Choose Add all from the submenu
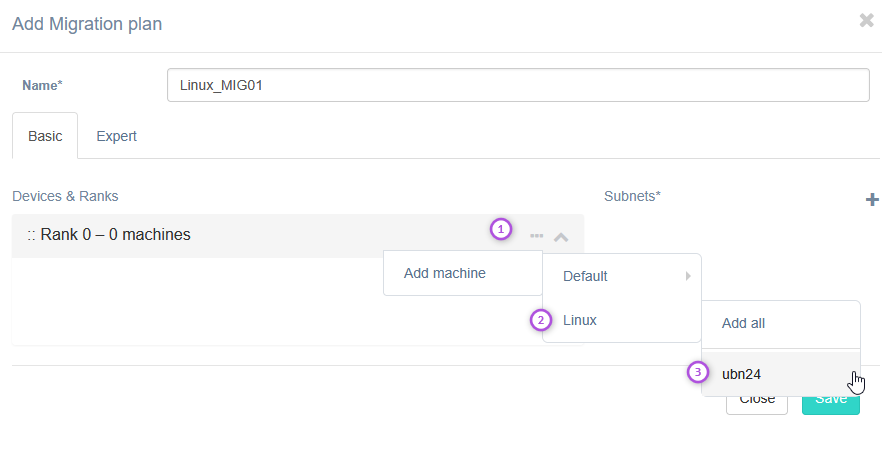Screen dimensions: 882x451 743,323
